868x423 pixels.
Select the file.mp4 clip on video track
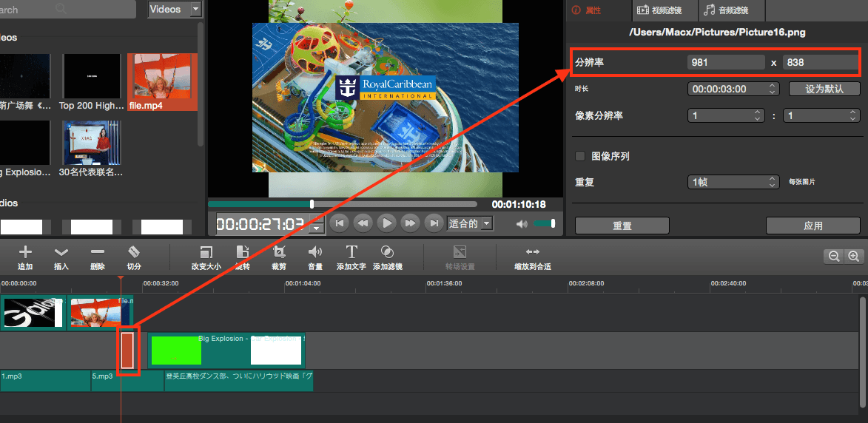click(x=100, y=312)
